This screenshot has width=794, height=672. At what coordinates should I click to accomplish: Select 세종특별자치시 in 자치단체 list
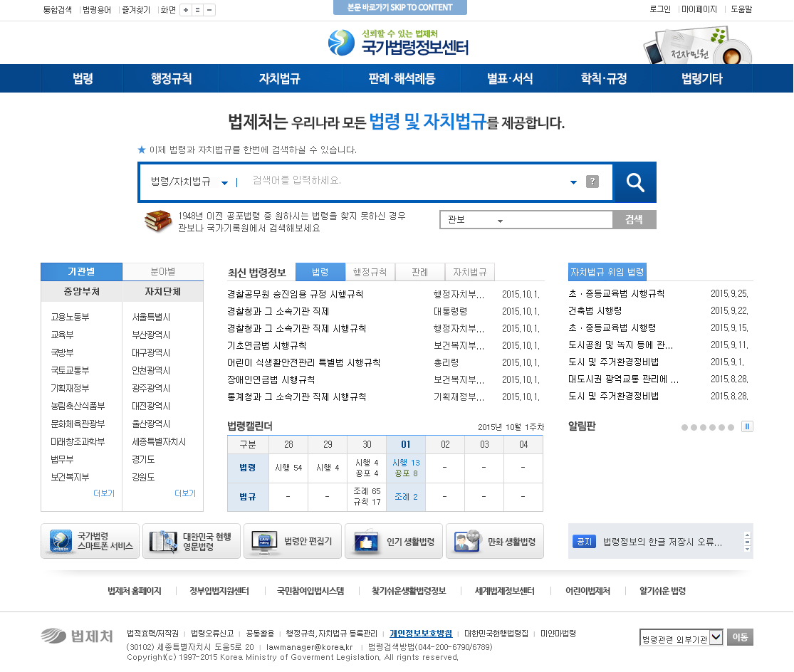point(159,442)
